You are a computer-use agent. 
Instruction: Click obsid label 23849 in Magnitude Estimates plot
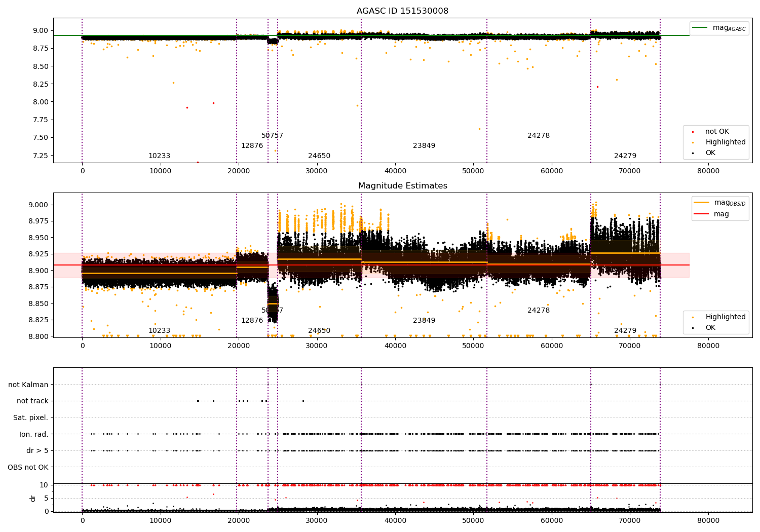click(424, 321)
